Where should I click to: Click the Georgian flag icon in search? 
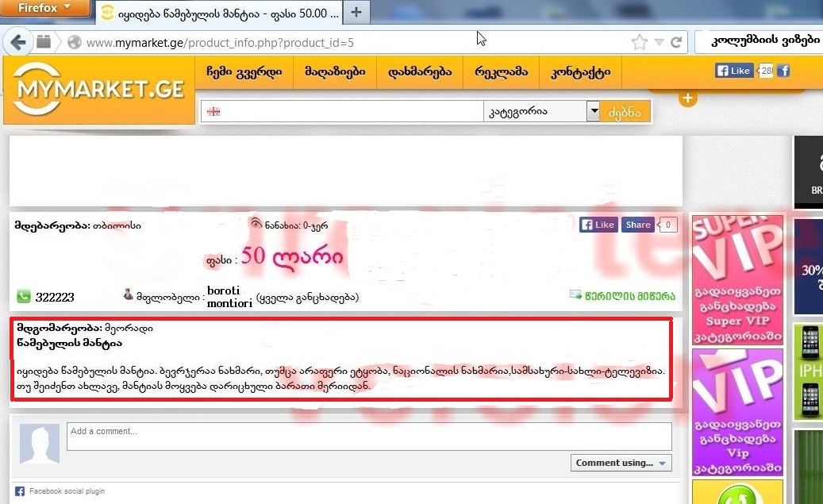click(213, 111)
